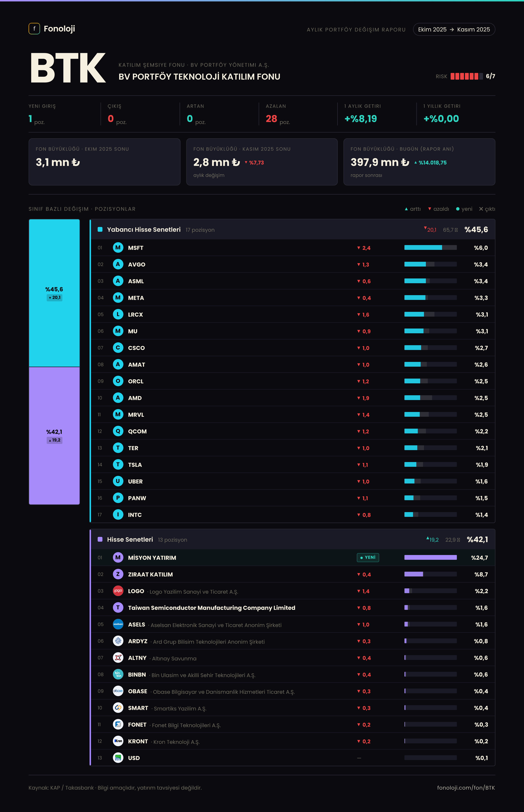Viewport: 524px width, 812px height.
Task: Click the Azalan count '28'
Action: (x=271, y=119)
